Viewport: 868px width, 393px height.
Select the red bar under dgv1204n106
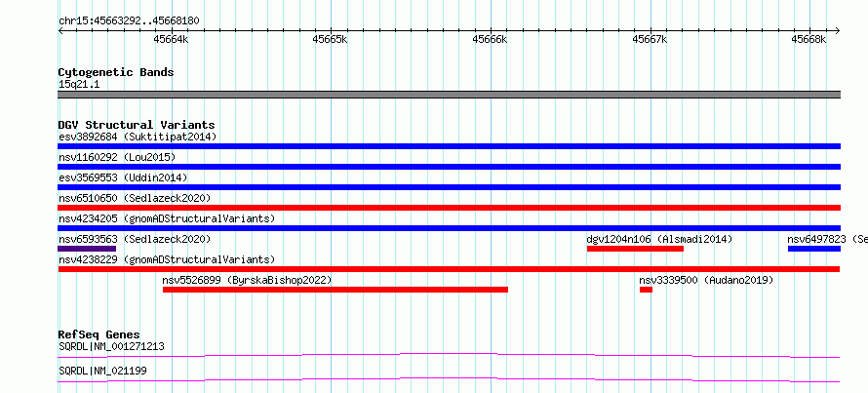pyautogui.click(x=635, y=249)
